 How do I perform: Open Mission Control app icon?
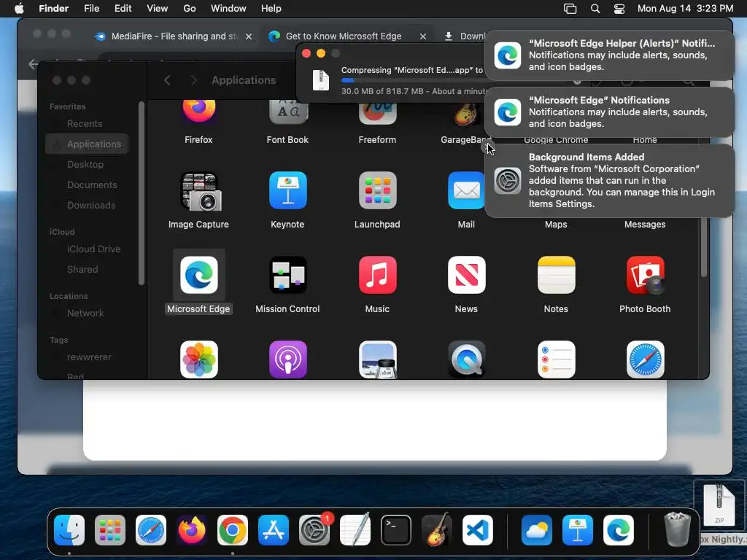point(287,275)
